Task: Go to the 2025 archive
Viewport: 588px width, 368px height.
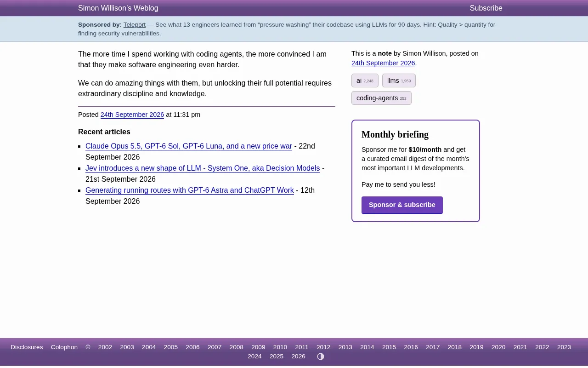Action: [x=277, y=356]
